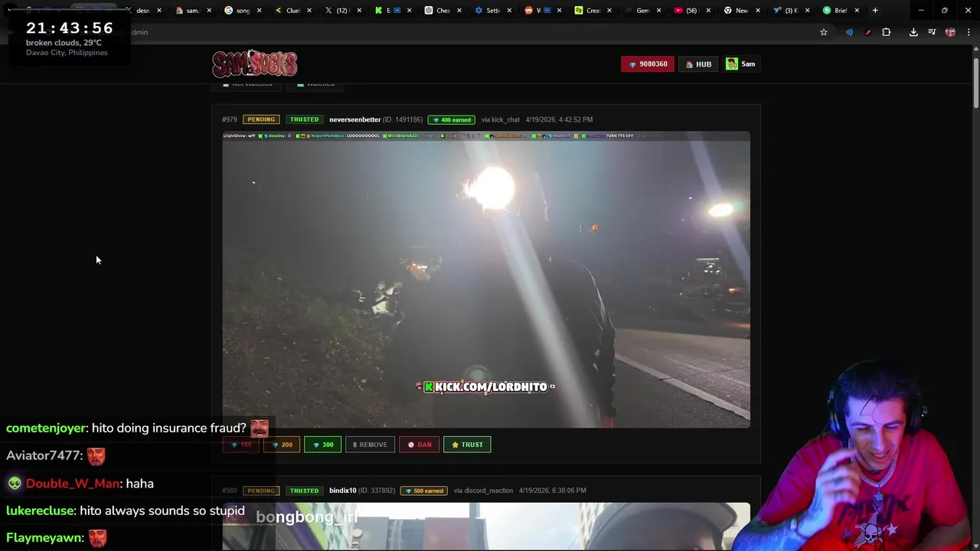Viewport: 980px width, 551px height.
Task: Bookmark this page with star icon
Action: [824, 32]
